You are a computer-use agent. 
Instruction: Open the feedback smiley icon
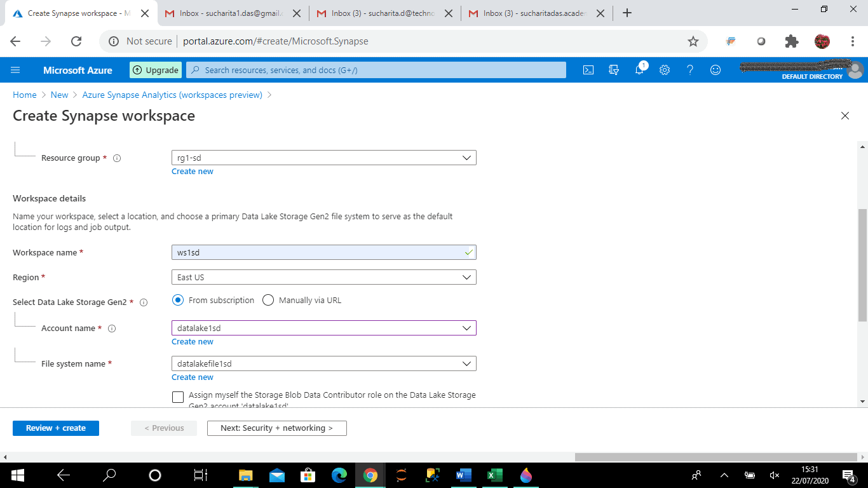tap(715, 70)
